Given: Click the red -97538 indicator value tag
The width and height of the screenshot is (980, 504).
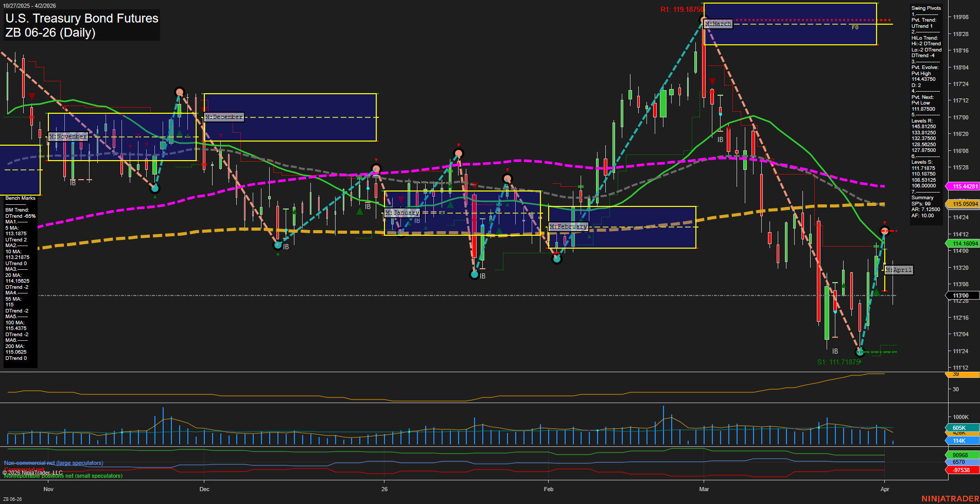Looking at the screenshot, I should point(961,470).
